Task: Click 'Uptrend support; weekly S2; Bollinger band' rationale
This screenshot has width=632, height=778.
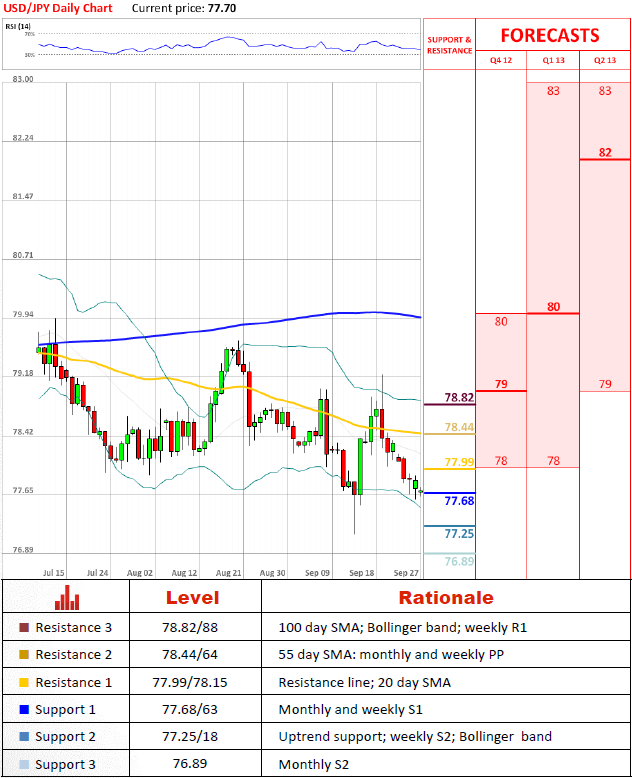Action: point(415,736)
